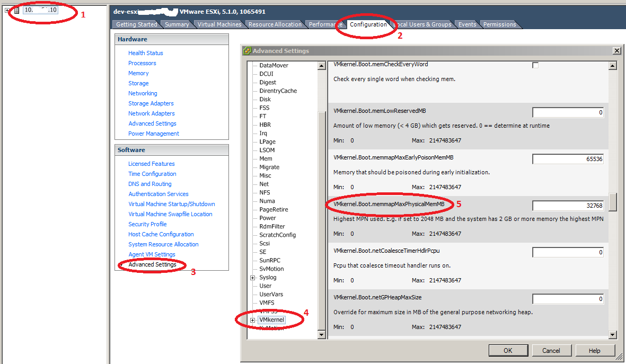The height and width of the screenshot is (364, 626).
Task: Select VMFS in settings tree
Action: tap(267, 303)
